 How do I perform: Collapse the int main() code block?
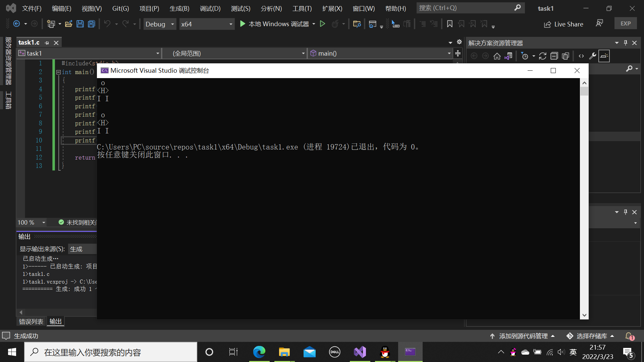tap(58, 72)
